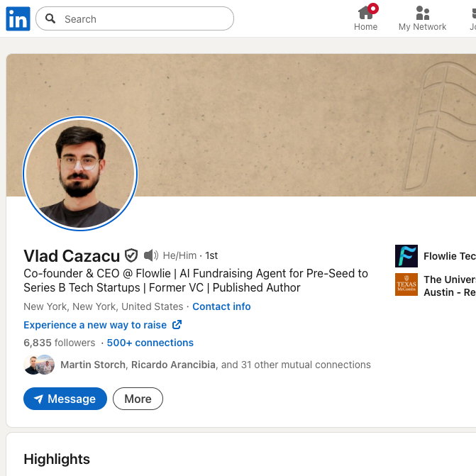The height and width of the screenshot is (476, 476).
Task: Click the verification shield badge icon
Action: pyautogui.click(x=131, y=255)
